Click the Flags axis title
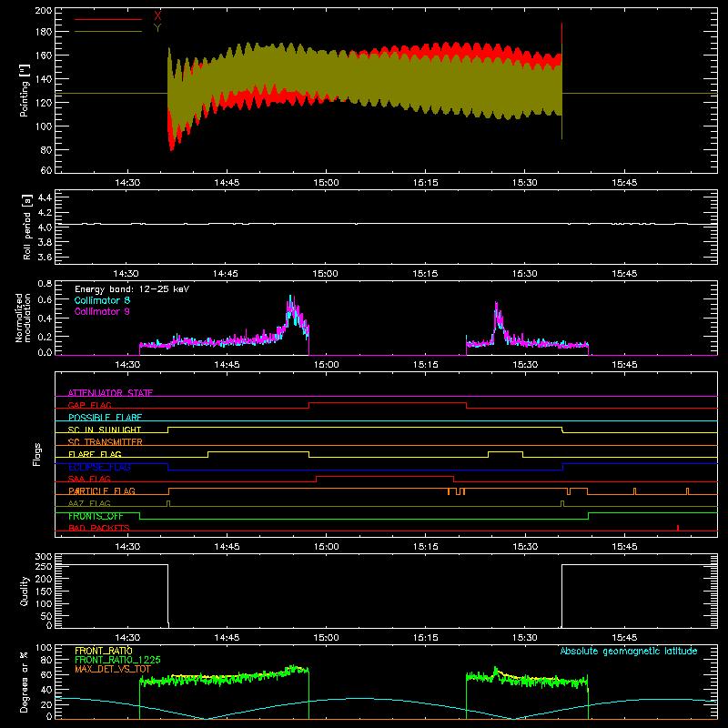This screenshot has width=728, height=728. coord(37,454)
